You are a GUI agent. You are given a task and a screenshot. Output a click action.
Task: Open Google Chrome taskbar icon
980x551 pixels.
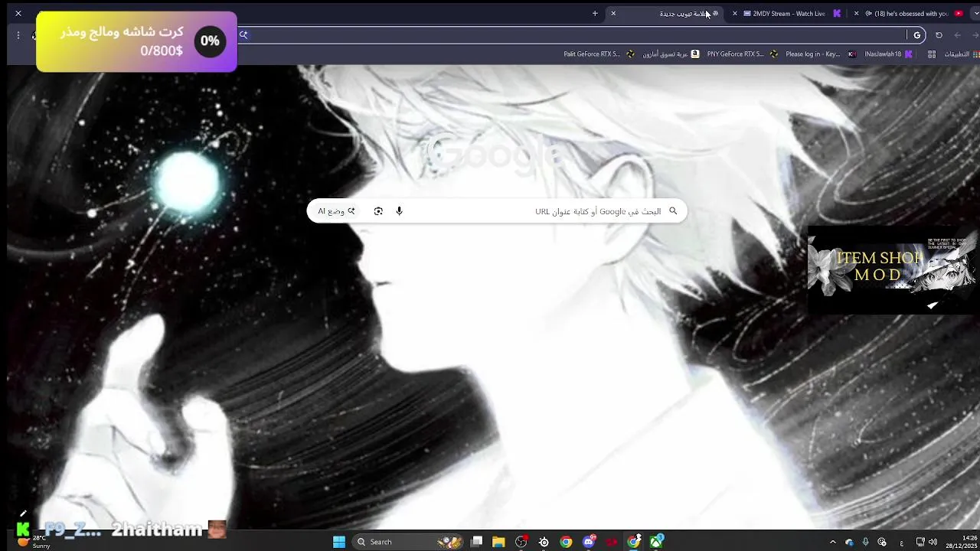click(x=566, y=542)
